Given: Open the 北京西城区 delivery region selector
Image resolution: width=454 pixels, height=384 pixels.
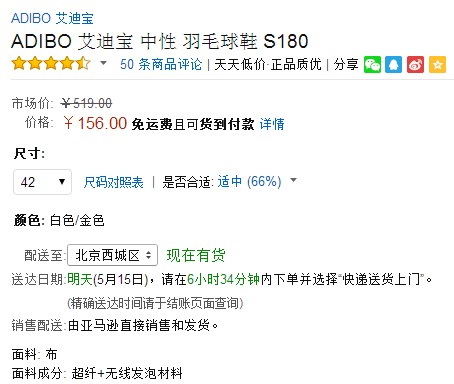Looking at the screenshot, I should (x=112, y=255).
